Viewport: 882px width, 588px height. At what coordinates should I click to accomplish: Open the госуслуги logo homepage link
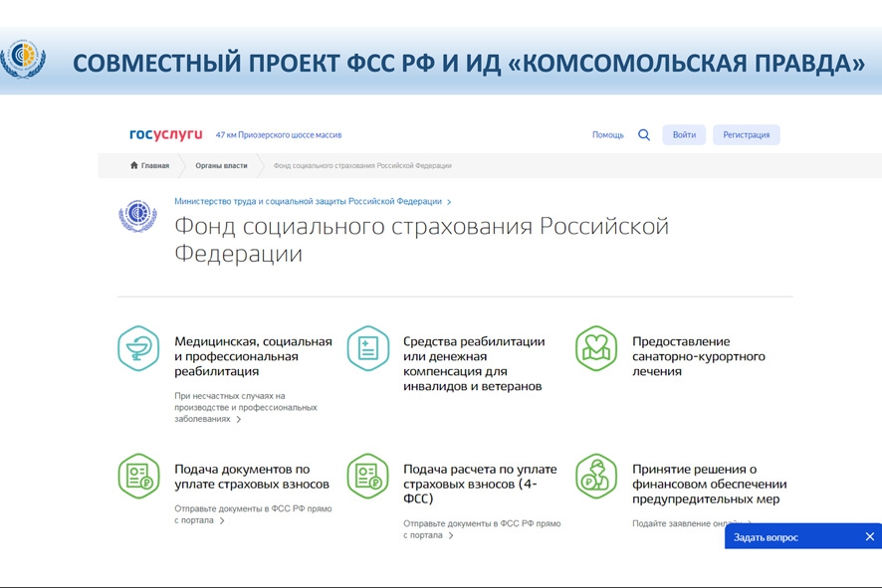(x=165, y=134)
